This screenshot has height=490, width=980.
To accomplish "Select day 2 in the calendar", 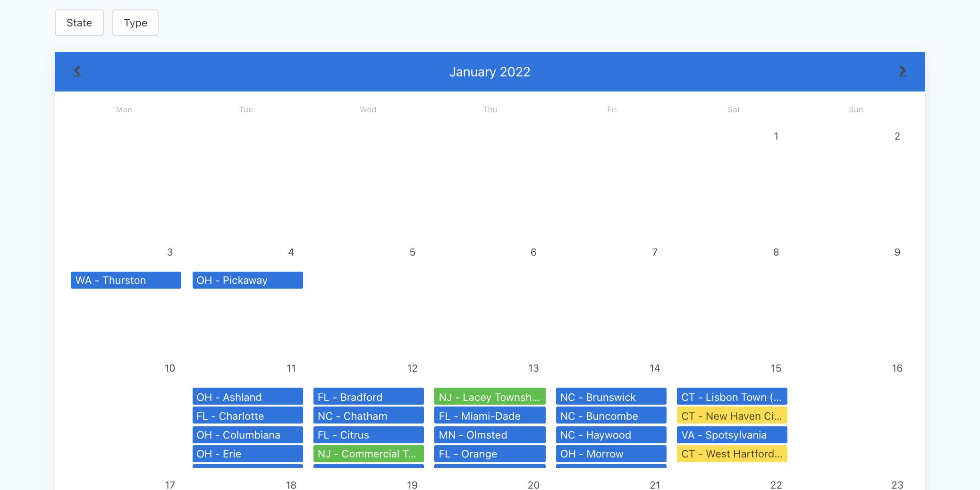I will pyautogui.click(x=897, y=136).
